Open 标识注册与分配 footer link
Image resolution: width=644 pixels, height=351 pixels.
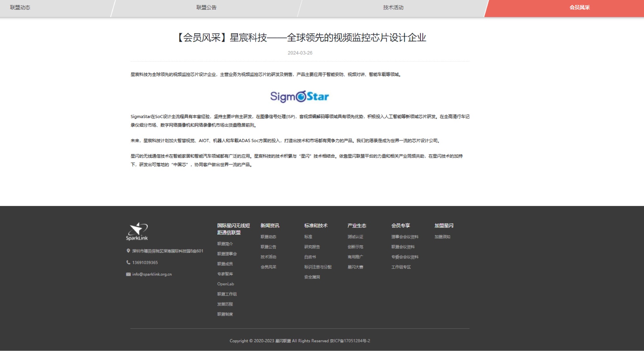point(318,267)
